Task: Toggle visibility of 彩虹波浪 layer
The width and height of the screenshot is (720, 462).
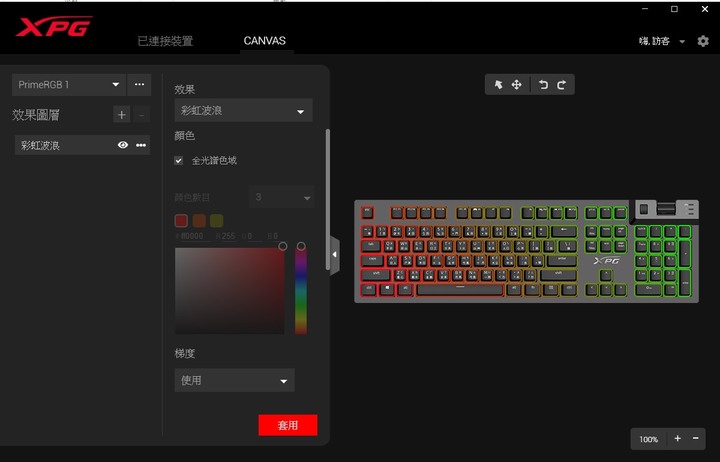Action: pyautogui.click(x=123, y=145)
